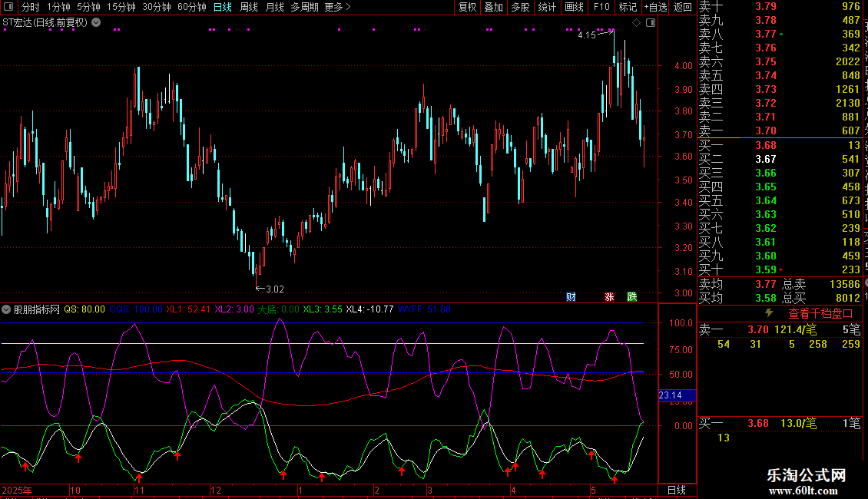Click the 买二 price 3.67 row
The image size is (868, 499).
tap(780, 160)
